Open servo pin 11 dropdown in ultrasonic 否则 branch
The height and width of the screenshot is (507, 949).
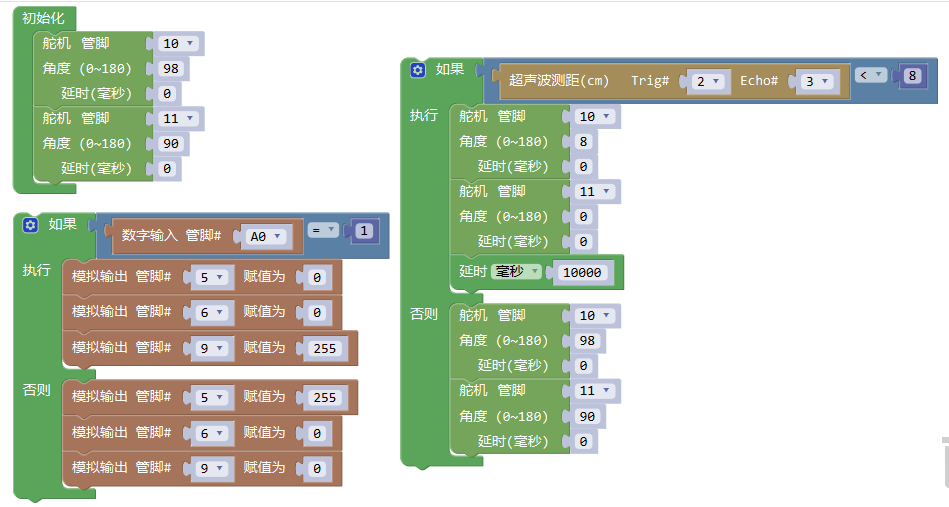(x=594, y=391)
